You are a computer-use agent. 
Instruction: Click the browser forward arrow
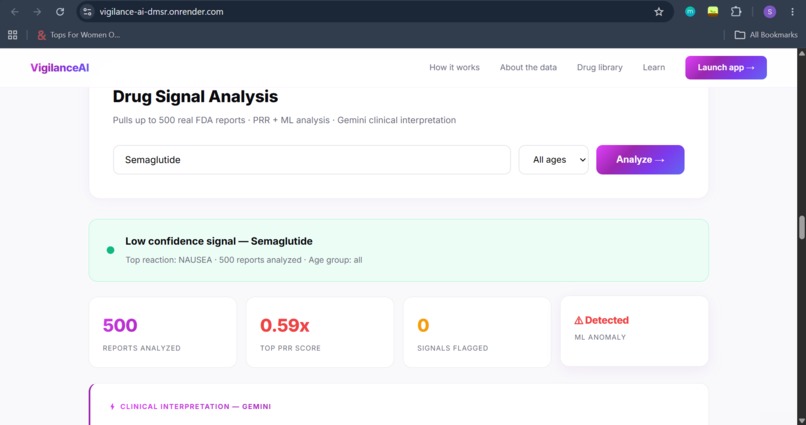point(37,12)
